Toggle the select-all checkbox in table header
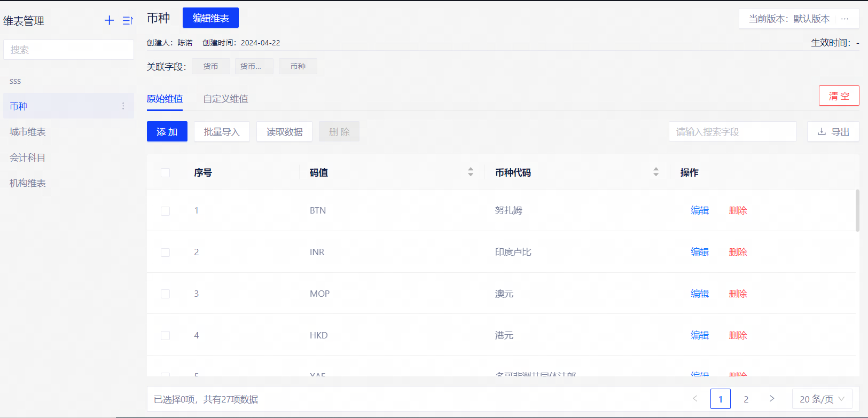Image resolution: width=868 pixels, height=418 pixels. point(166,172)
